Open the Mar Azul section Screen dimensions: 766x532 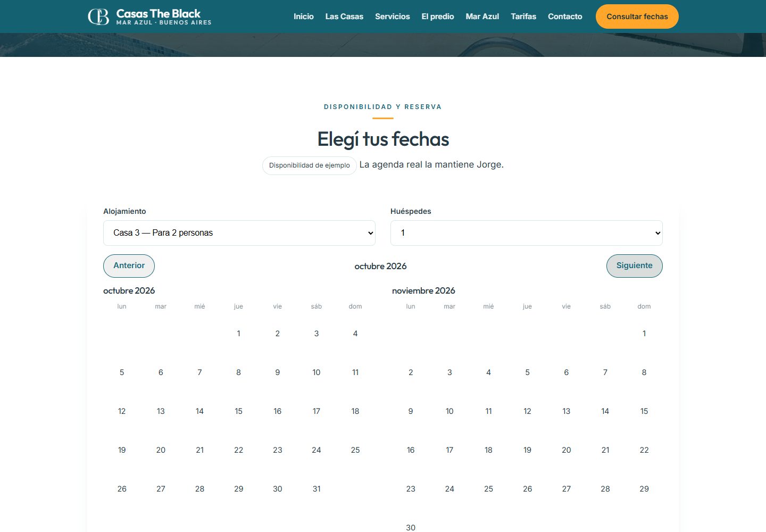pyautogui.click(x=482, y=16)
